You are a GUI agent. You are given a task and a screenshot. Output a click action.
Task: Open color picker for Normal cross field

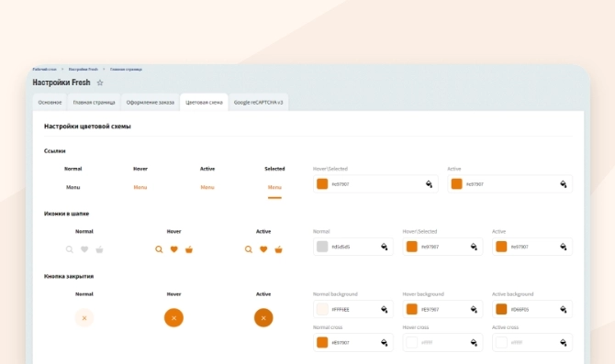coord(385,343)
